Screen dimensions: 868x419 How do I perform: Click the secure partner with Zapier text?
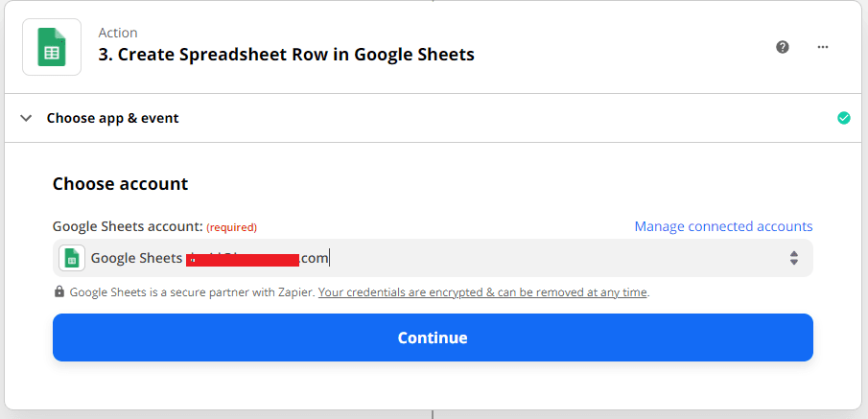(192, 291)
